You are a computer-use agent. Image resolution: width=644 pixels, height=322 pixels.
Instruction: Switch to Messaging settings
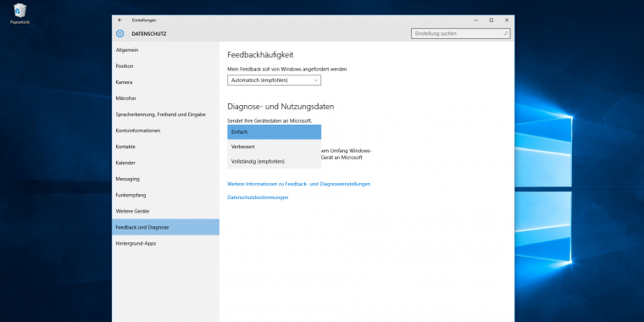[165, 179]
